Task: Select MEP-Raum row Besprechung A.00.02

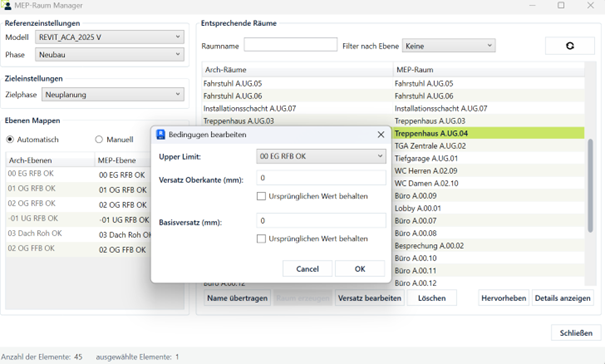Action: [x=488, y=245]
